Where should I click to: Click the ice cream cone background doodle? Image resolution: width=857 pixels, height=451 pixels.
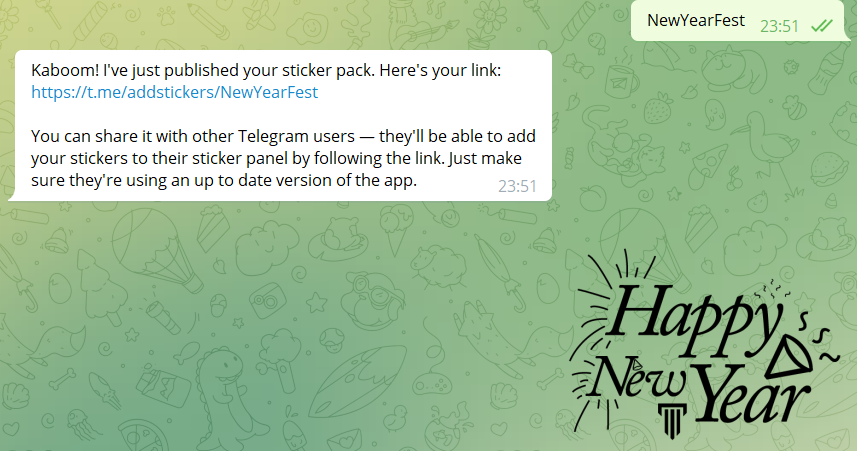(396, 232)
